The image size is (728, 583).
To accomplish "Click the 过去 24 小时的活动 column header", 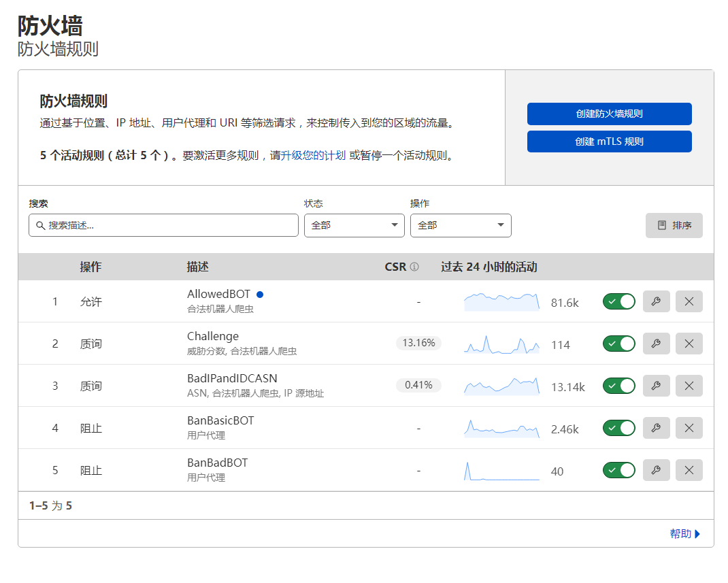I will point(489,267).
